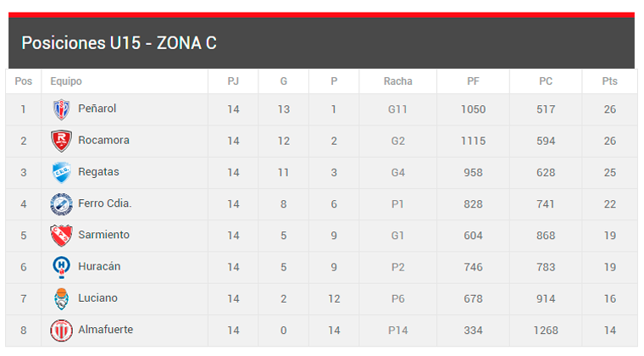Click the Regatas light blue crest
644x356 pixels.
click(x=61, y=172)
